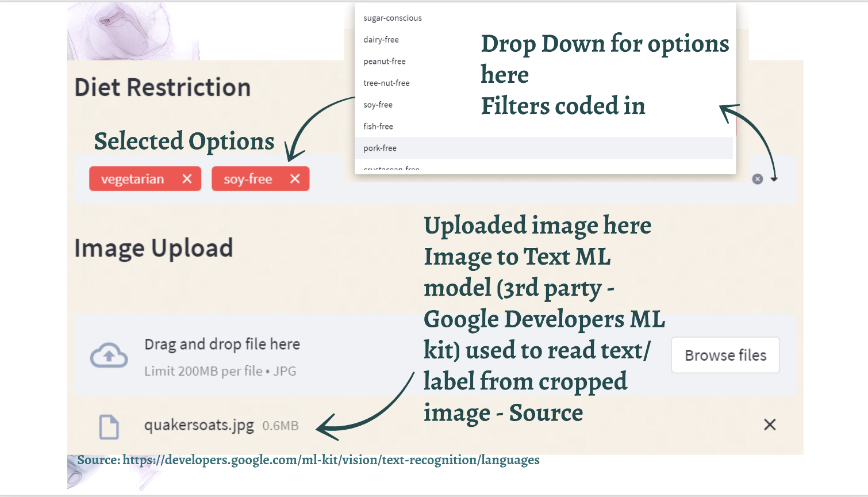Click the highlighted pork-free option
This screenshot has width=868, height=497.
(x=544, y=148)
